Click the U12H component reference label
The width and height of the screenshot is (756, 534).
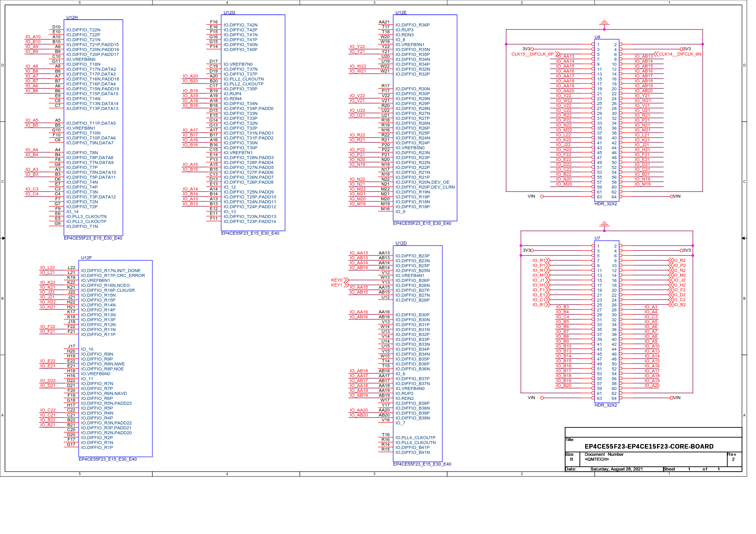click(x=72, y=17)
